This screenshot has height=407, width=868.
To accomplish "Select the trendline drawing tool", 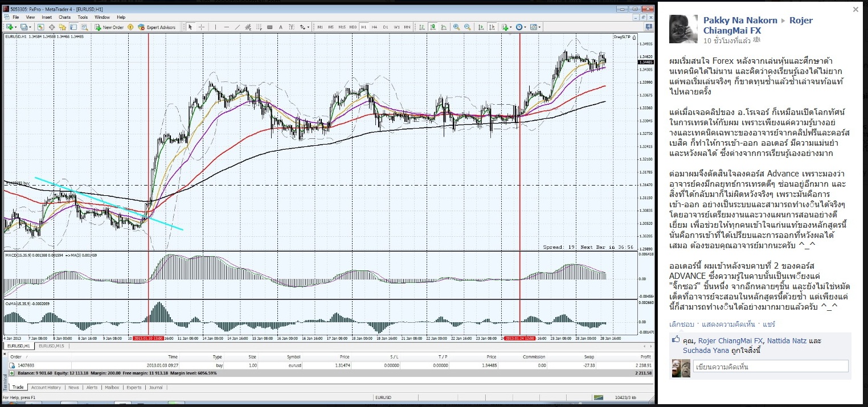I will pyautogui.click(x=237, y=27).
